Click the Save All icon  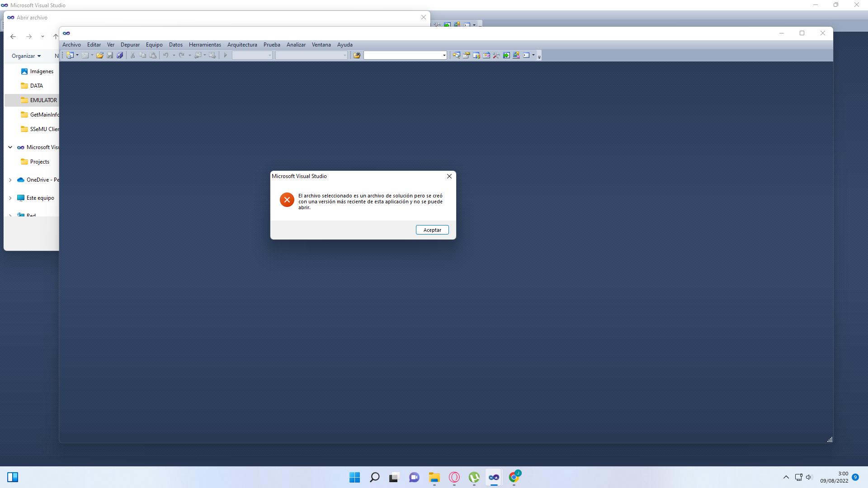point(120,55)
